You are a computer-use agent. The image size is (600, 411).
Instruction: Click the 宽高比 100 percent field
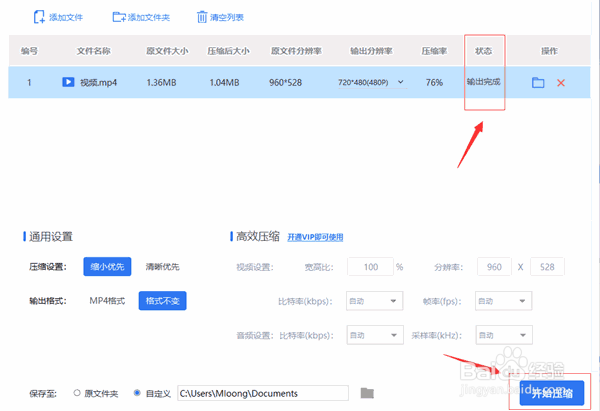[x=370, y=267]
